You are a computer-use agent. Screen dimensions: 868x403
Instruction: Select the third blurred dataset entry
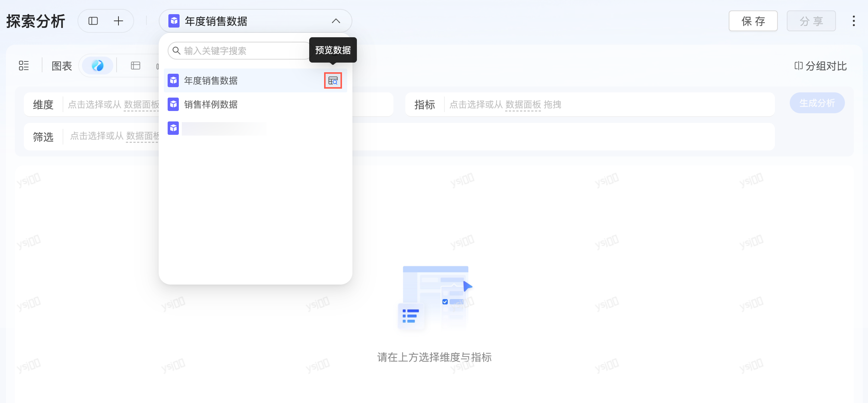point(224,128)
